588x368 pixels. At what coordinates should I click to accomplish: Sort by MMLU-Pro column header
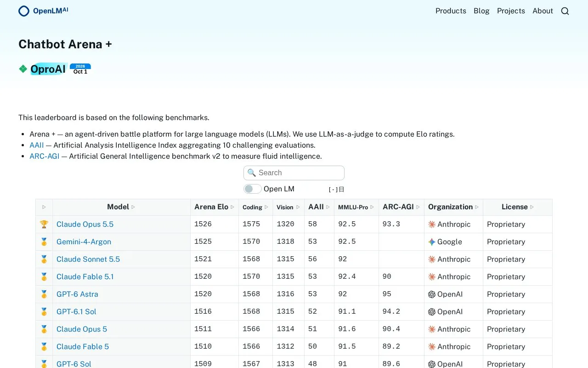356,207
